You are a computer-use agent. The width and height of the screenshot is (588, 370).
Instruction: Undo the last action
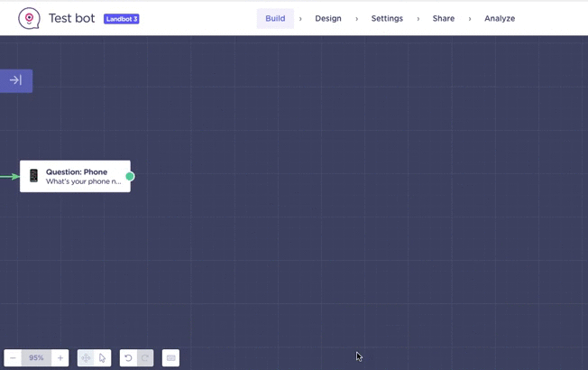click(x=128, y=358)
